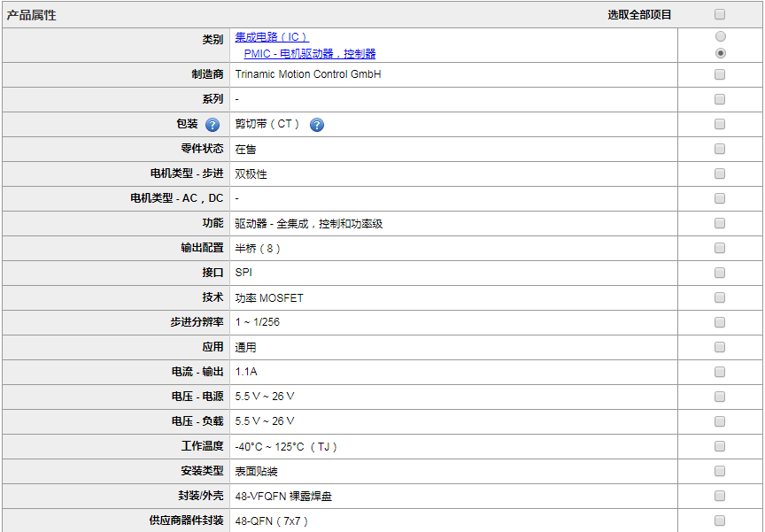Tick the 步进分辨率 1 ~ 1/256 checkbox
Image resolution: width=765 pixels, height=532 pixels.
coord(720,322)
